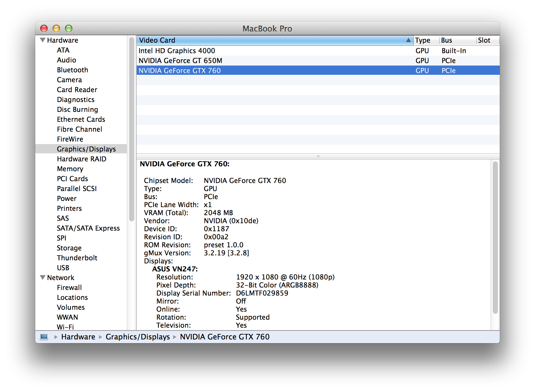Select Printers in the sidebar

[69, 208]
